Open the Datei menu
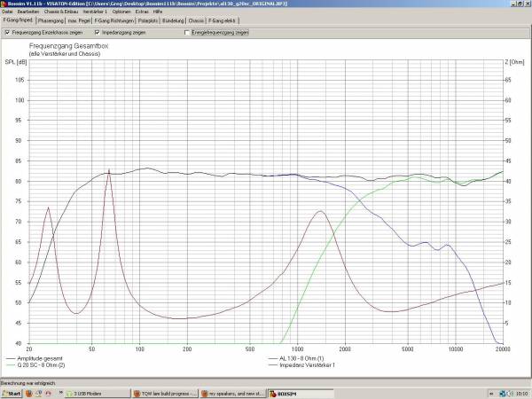Viewport: 532px width, 399px height. (7, 12)
